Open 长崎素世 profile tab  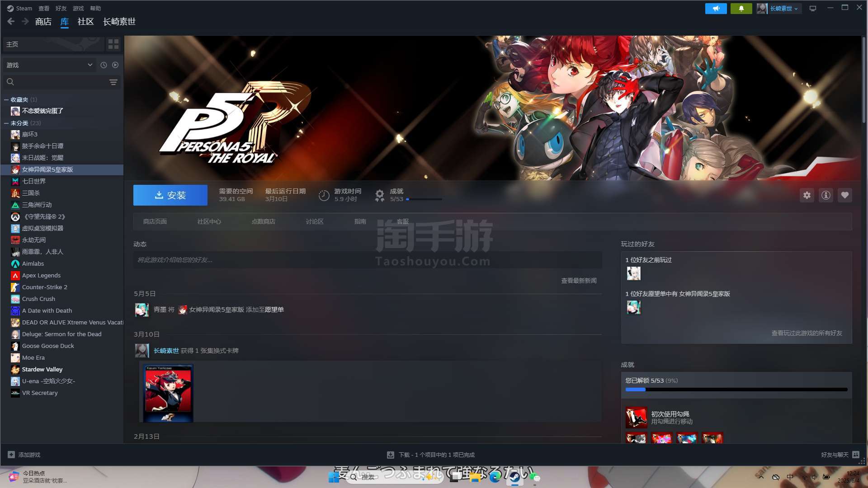click(119, 22)
